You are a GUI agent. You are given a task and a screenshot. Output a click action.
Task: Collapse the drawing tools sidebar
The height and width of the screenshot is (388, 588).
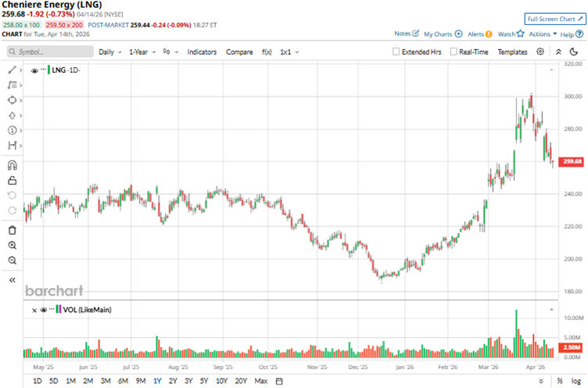(x=12, y=280)
